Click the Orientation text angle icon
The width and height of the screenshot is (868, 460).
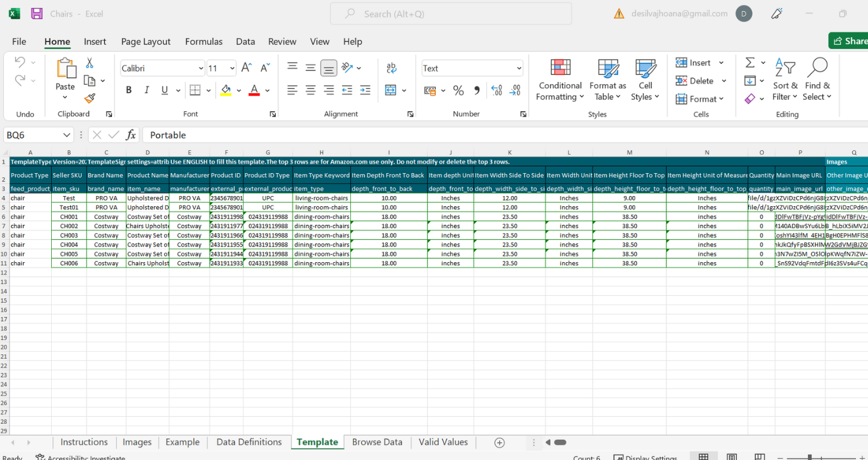click(x=347, y=68)
